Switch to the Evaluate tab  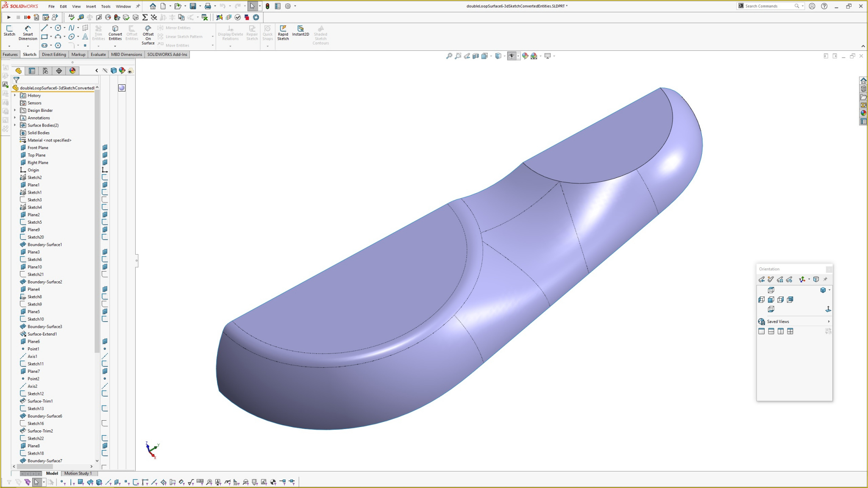98,54
